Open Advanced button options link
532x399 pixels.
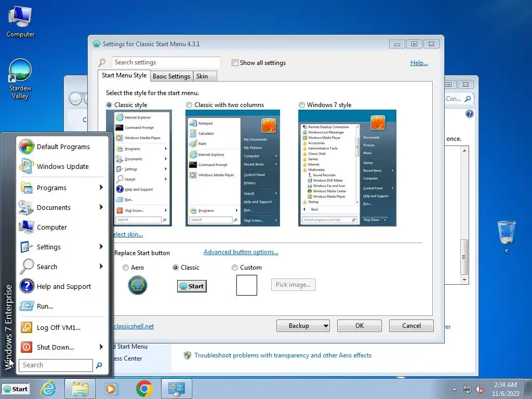click(x=241, y=252)
